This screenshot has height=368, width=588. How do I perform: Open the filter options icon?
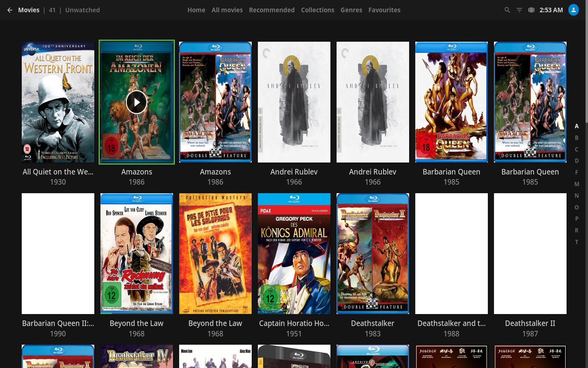pyautogui.click(x=519, y=10)
